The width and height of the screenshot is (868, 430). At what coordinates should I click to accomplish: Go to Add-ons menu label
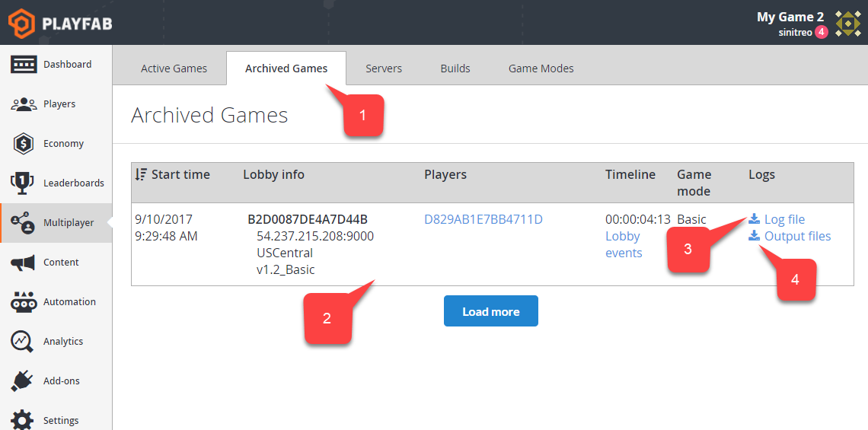(x=62, y=381)
